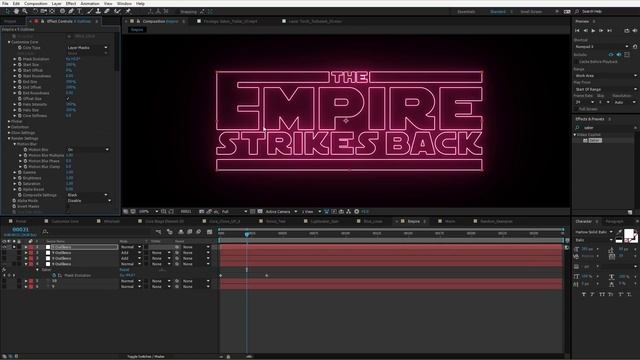Click character fill color swatch
This screenshot has width=640, height=360.
(629, 234)
